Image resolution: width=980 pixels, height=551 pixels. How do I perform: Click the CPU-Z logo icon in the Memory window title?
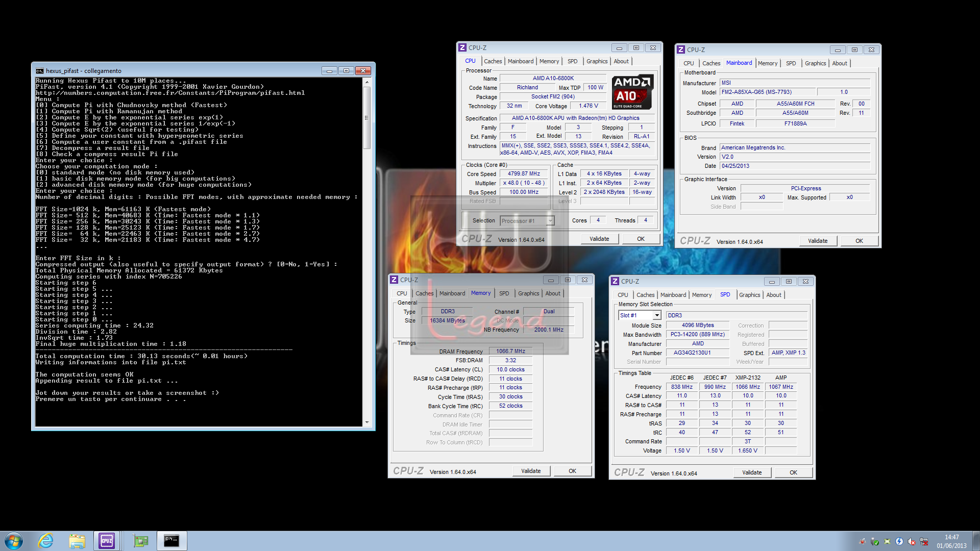pyautogui.click(x=394, y=280)
